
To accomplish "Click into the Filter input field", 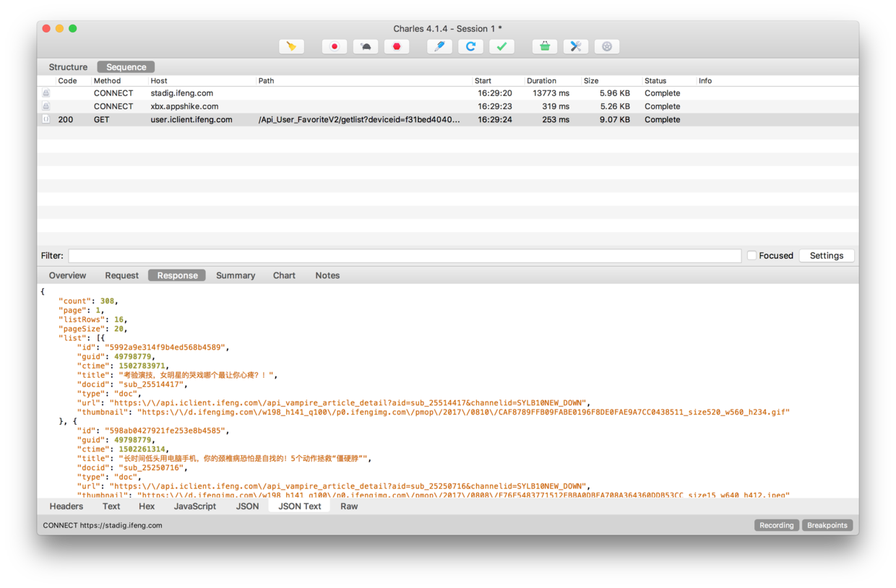I will pyautogui.click(x=405, y=256).
